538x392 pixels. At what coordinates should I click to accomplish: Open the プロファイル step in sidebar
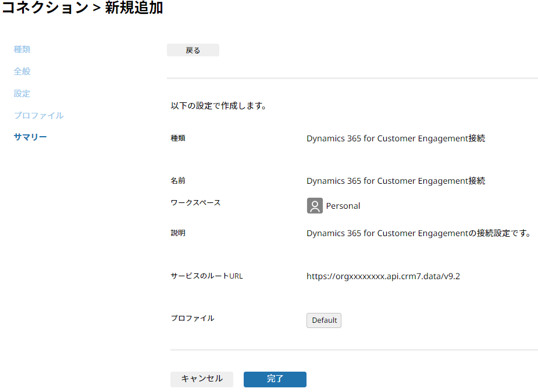click(x=39, y=115)
